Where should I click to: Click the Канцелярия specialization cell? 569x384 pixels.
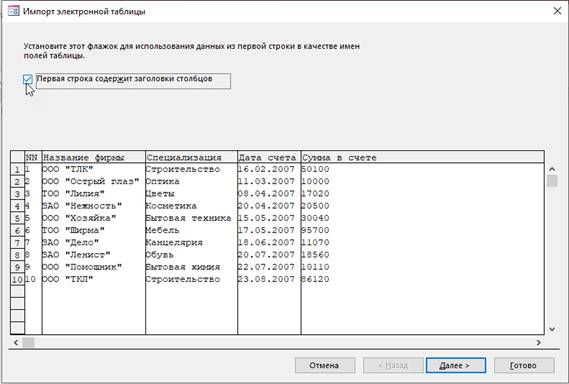pos(191,243)
